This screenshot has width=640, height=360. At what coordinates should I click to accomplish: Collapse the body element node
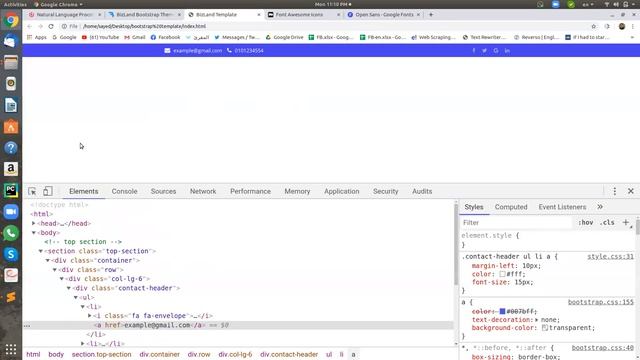pos(33,233)
